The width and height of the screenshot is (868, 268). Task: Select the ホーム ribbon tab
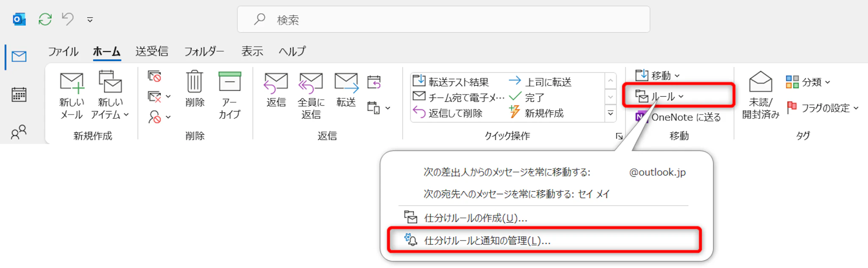point(107,52)
